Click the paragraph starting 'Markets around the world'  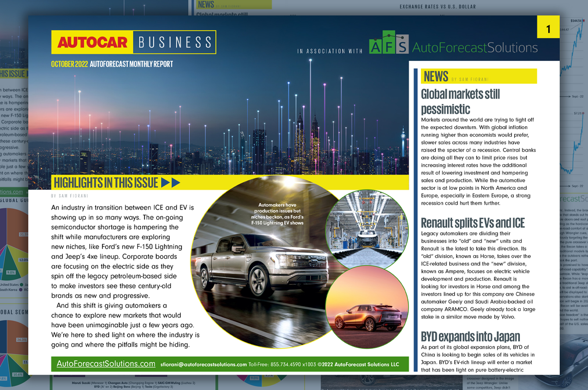478,162
